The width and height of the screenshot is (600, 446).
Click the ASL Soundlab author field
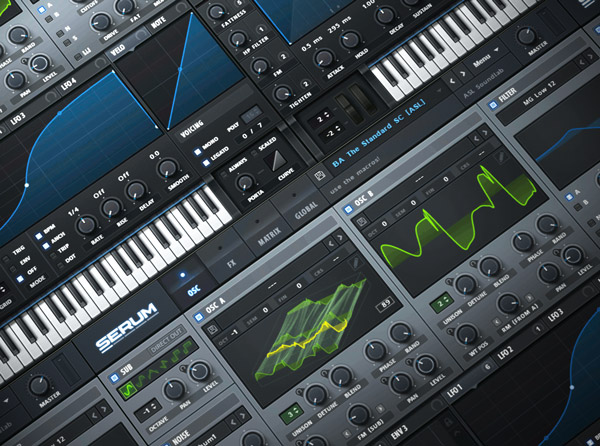click(x=483, y=85)
